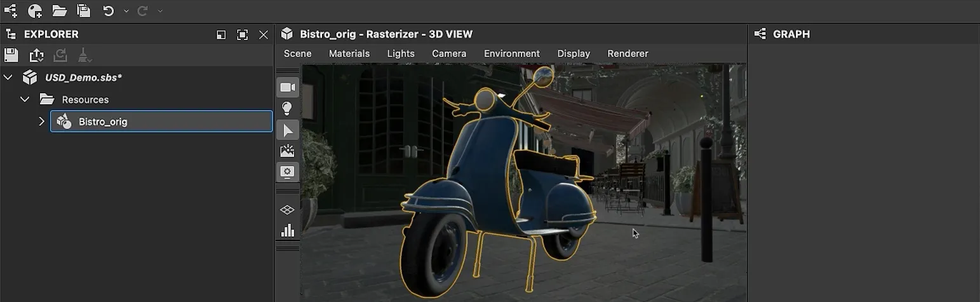The width and height of the screenshot is (980, 302).
Task: Click the 3D View cube icon in title
Action: coord(287,34)
